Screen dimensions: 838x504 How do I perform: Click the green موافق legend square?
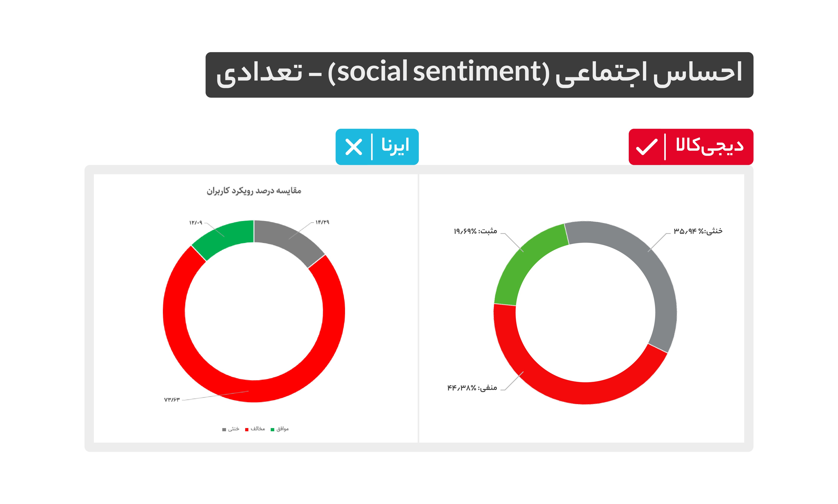pyautogui.click(x=272, y=430)
